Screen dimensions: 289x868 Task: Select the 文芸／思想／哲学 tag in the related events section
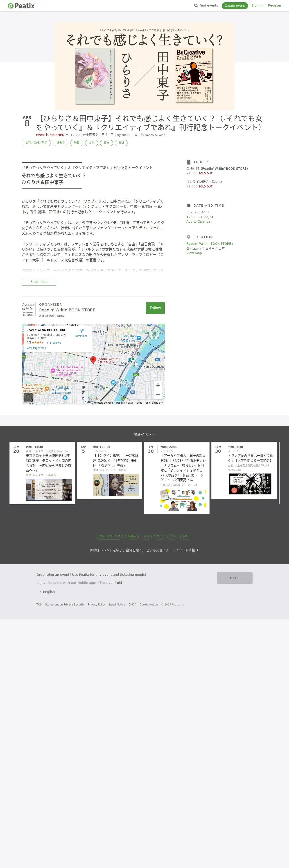tap(110, 537)
